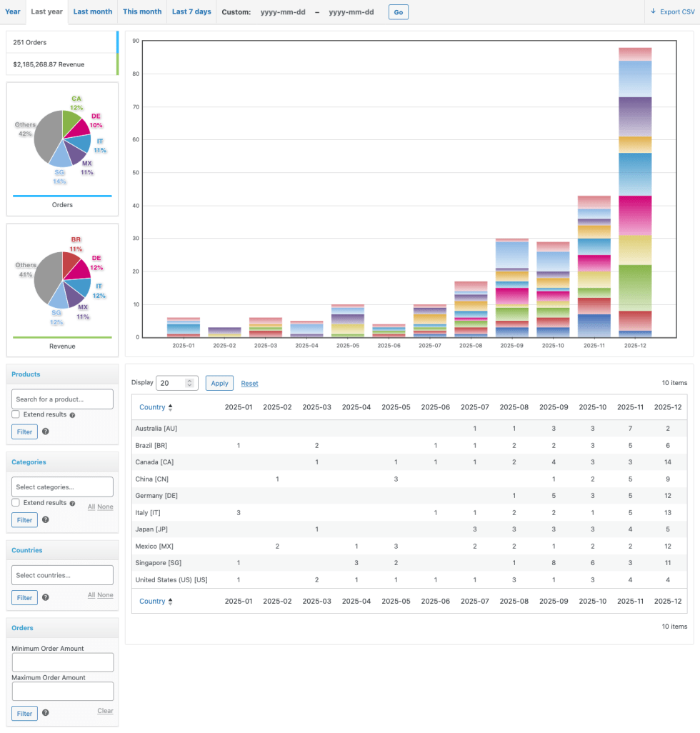Click the Reset link above the table
This screenshot has height=733, width=700.
point(249,383)
